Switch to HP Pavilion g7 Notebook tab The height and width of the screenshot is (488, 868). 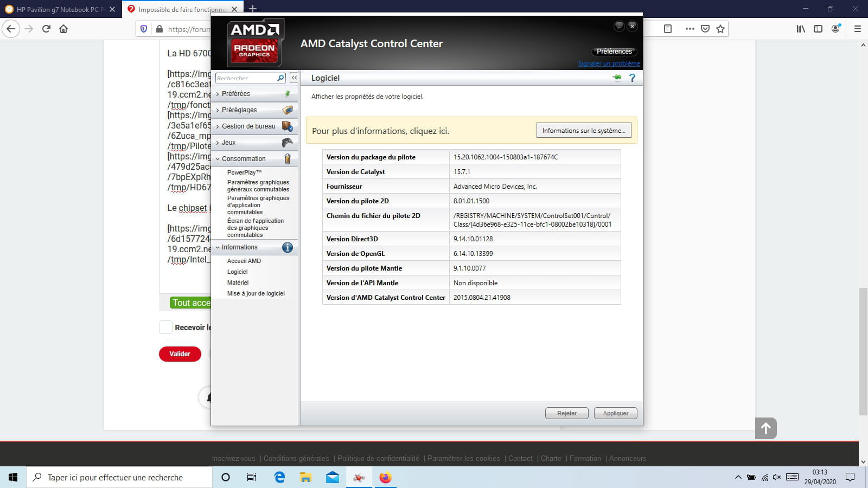[60, 9]
